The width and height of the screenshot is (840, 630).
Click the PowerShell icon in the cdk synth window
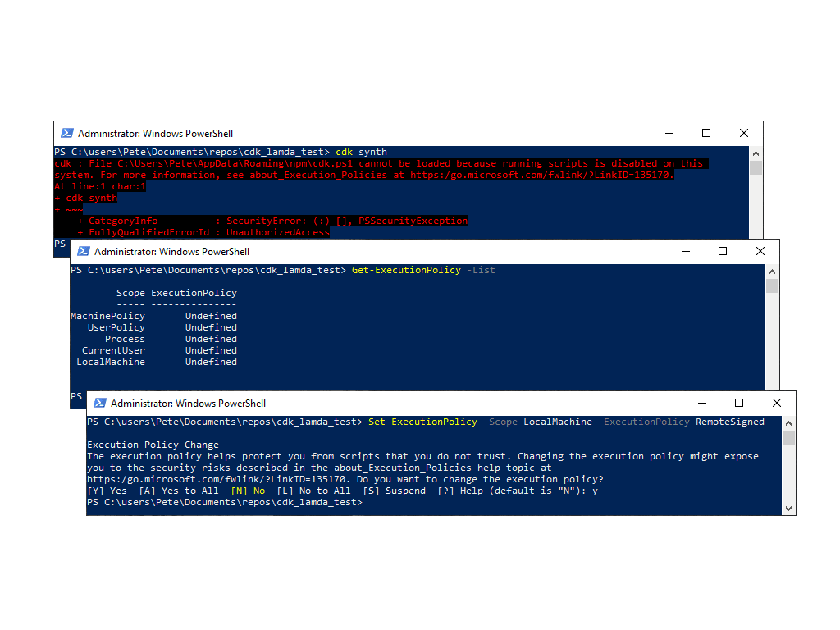tap(66, 134)
